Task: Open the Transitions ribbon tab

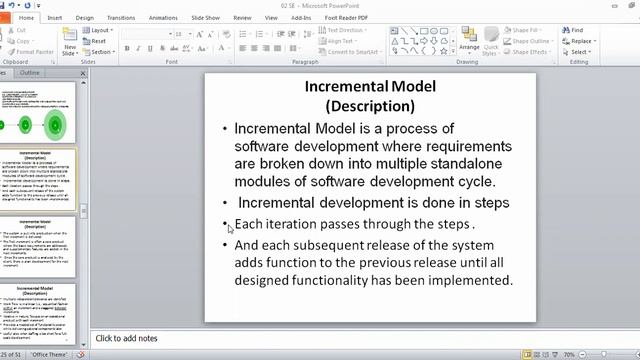Action: 121,18
